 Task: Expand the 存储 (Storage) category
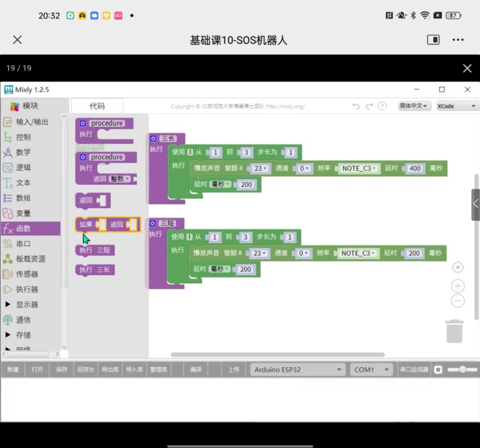pyautogui.click(x=20, y=335)
